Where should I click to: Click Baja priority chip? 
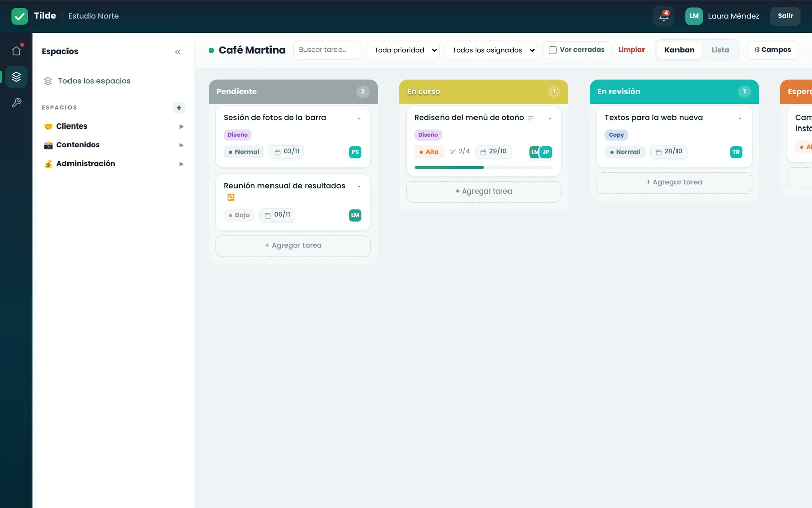click(239, 215)
